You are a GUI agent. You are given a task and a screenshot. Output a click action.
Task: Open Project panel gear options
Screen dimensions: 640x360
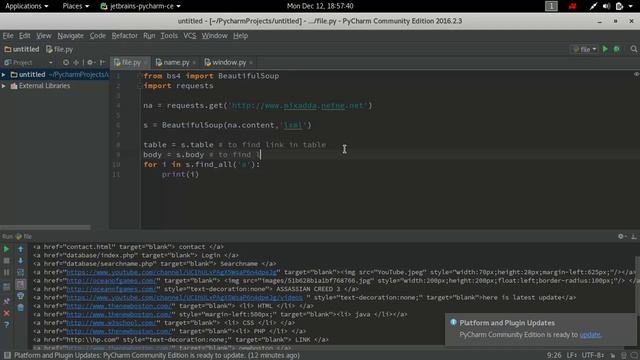tap(91, 62)
